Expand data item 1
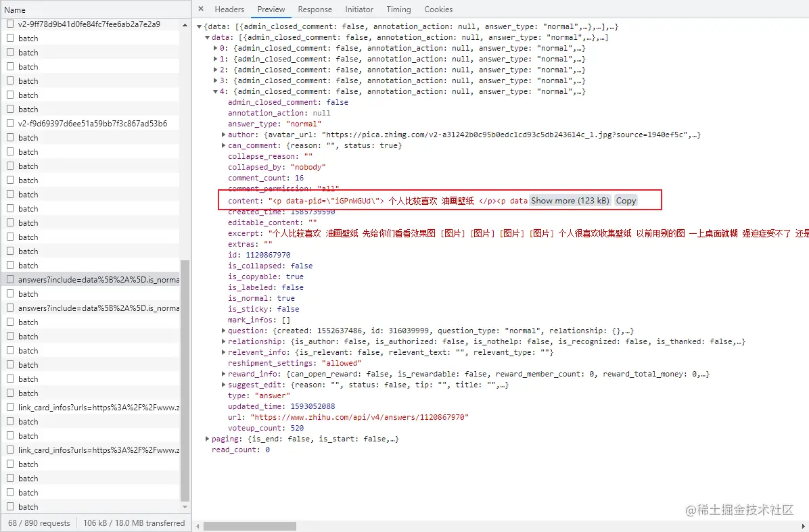The height and width of the screenshot is (532, 809). (x=216, y=59)
